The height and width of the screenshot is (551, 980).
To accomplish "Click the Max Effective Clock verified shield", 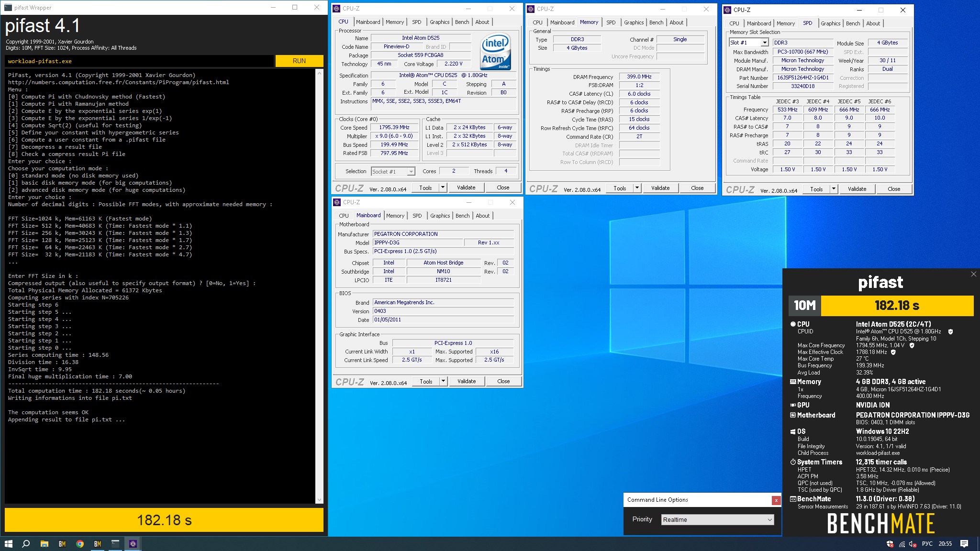I will 893,352.
